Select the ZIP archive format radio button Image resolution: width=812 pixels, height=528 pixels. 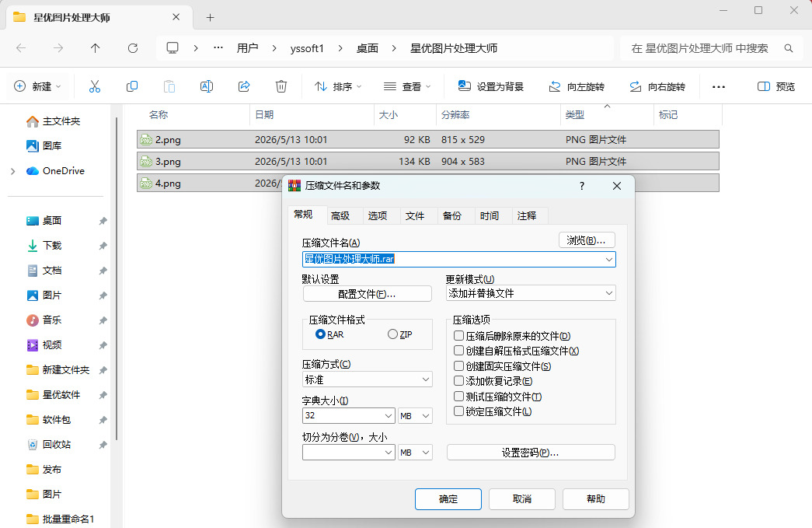click(392, 334)
